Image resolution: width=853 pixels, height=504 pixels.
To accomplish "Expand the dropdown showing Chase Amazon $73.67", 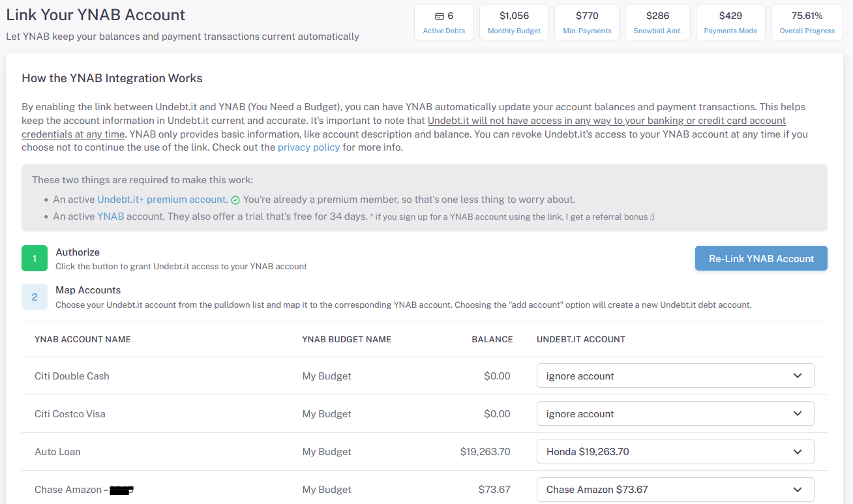I will pos(676,490).
